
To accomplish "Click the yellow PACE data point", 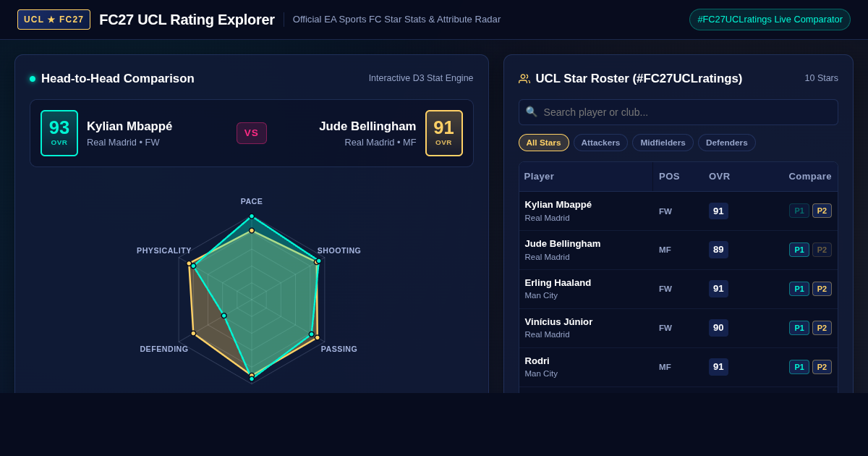I will coord(252,231).
